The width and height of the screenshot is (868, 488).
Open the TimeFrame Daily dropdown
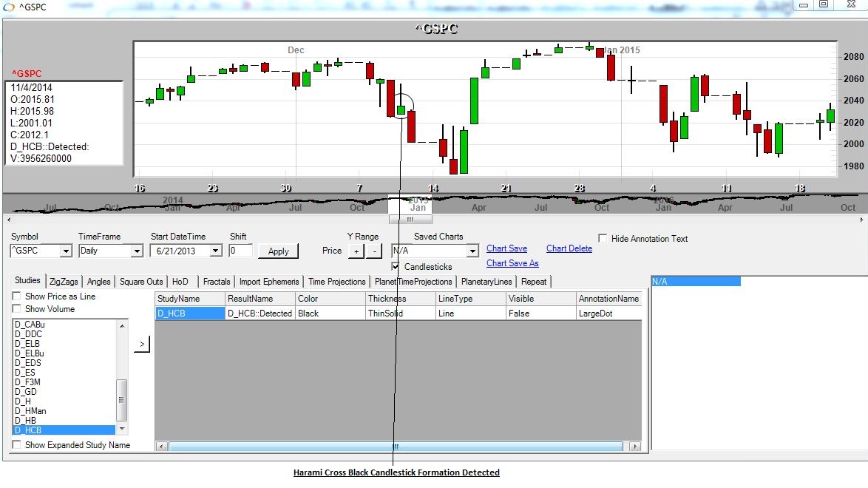tap(136, 251)
